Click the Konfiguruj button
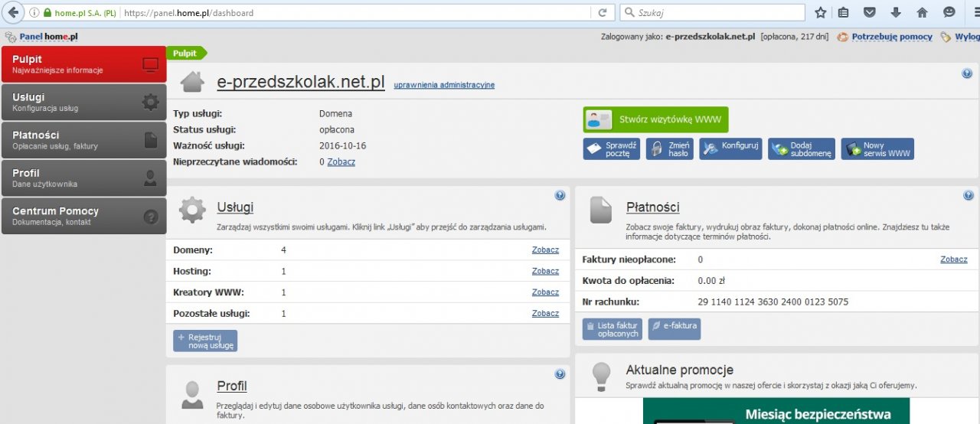Screen dimensions: 980x424 tap(730, 149)
